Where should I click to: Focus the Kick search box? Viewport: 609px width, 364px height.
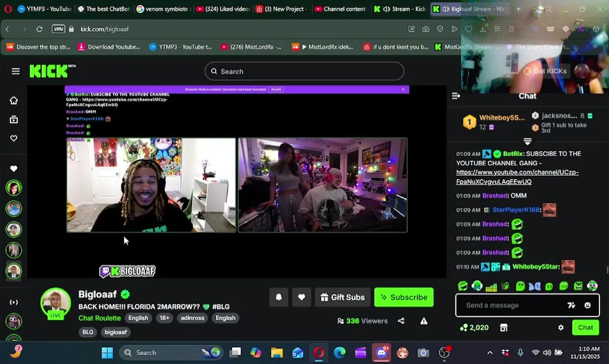[304, 71]
